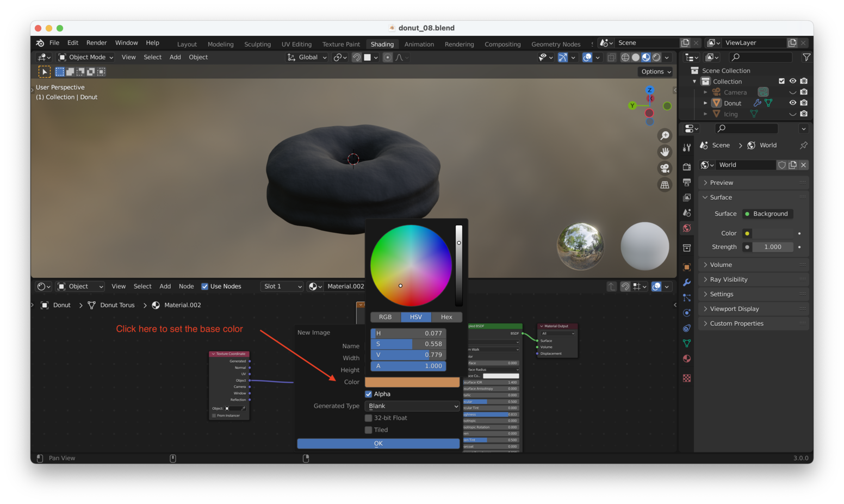Open the Object Constraints Properties tab

[687, 328]
